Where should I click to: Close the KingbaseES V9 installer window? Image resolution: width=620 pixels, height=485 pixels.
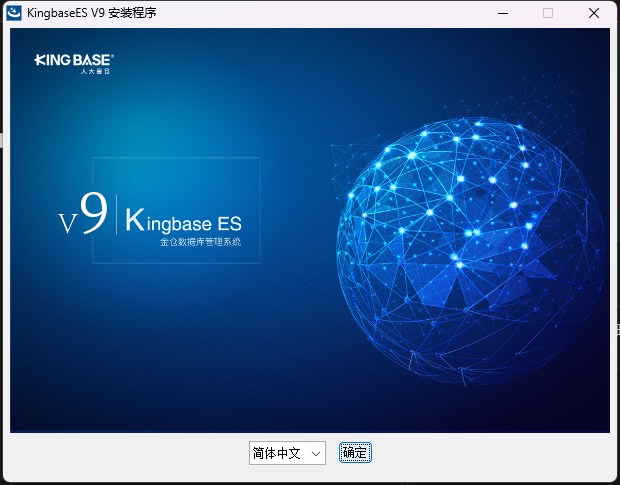click(594, 13)
